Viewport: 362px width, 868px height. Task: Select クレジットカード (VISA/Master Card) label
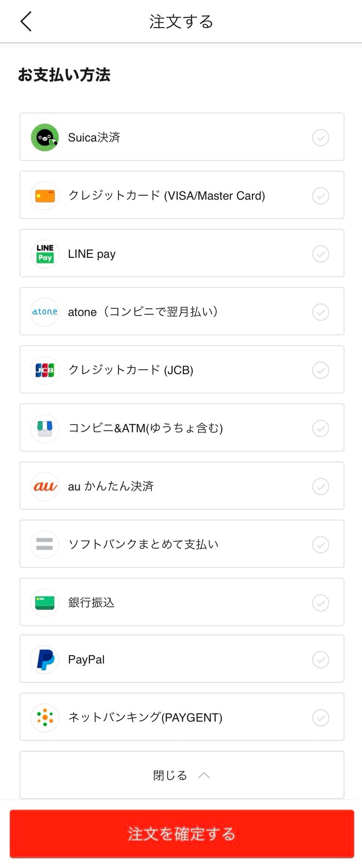[166, 196]
